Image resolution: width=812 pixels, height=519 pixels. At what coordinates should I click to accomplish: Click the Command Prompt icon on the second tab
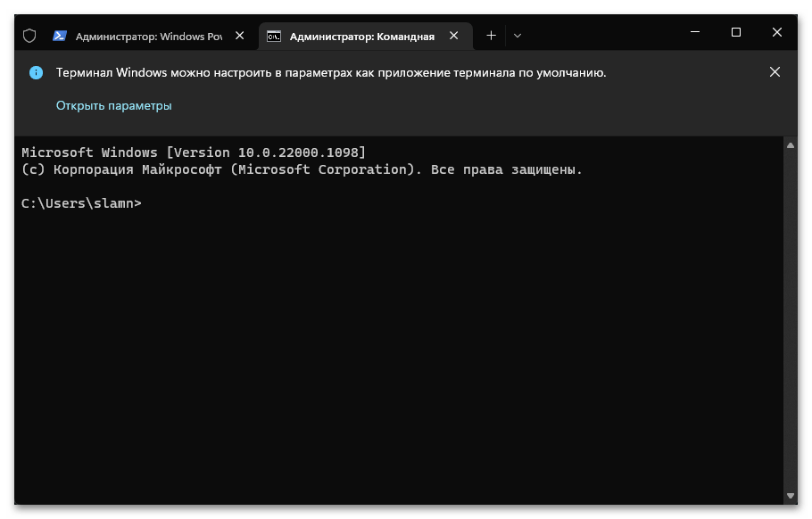275,36
